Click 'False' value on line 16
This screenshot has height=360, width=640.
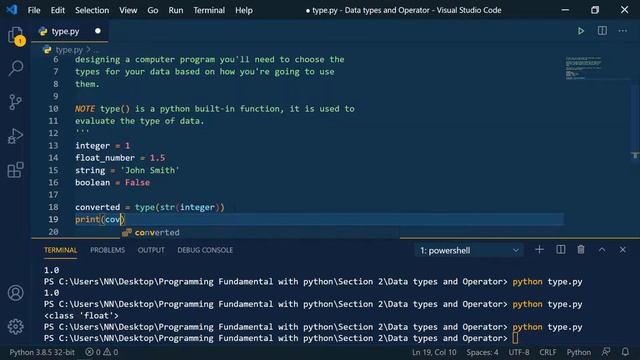(137, 182)
